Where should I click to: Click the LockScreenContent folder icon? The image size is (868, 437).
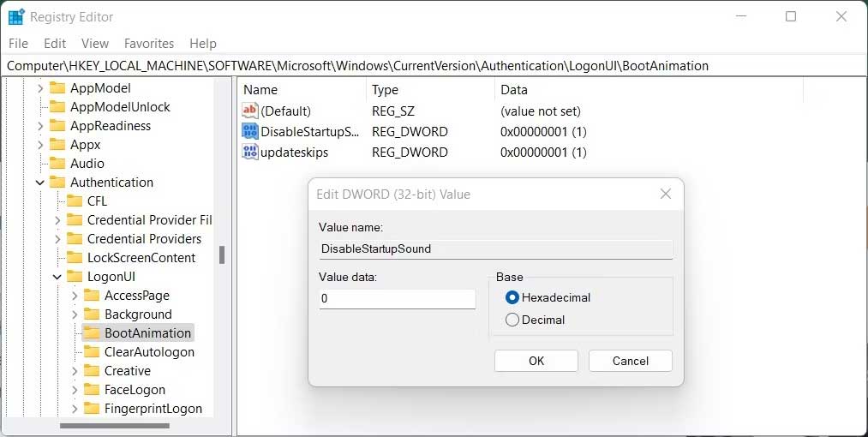click(75, 258)
